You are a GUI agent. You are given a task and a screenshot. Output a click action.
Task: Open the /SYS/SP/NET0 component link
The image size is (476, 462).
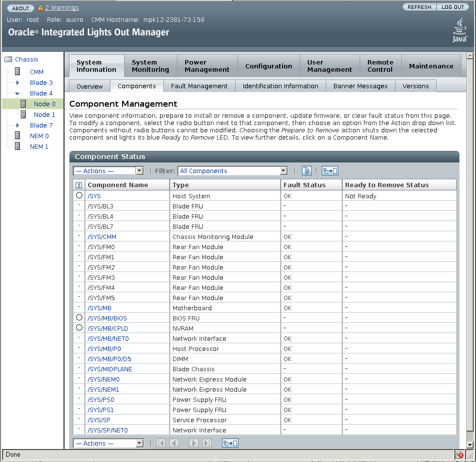108,430
